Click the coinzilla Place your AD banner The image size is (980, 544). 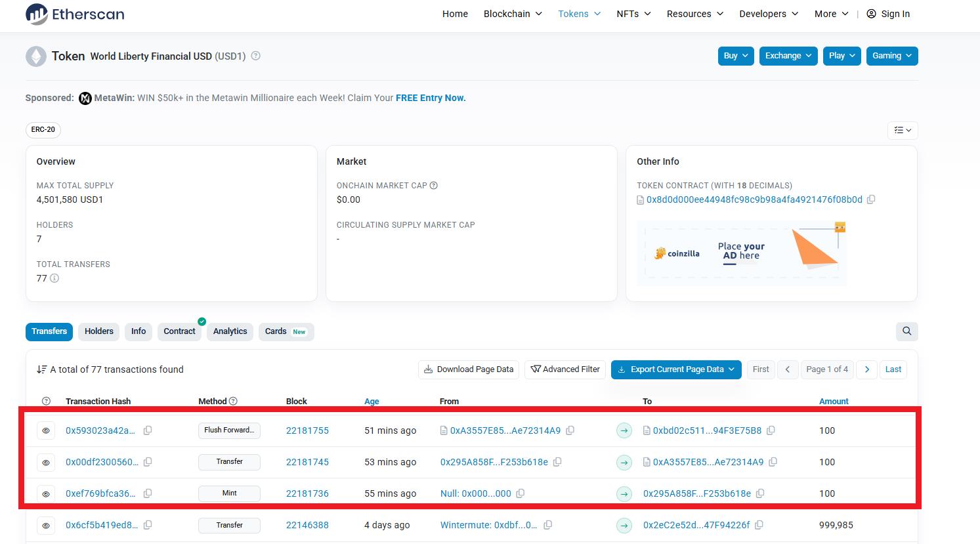pyautogui.click(x=742, y=253)
